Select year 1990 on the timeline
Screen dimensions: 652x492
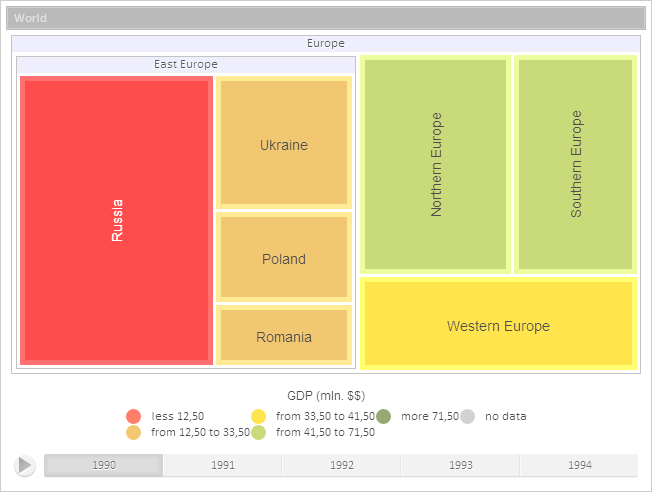pos(104,465)
